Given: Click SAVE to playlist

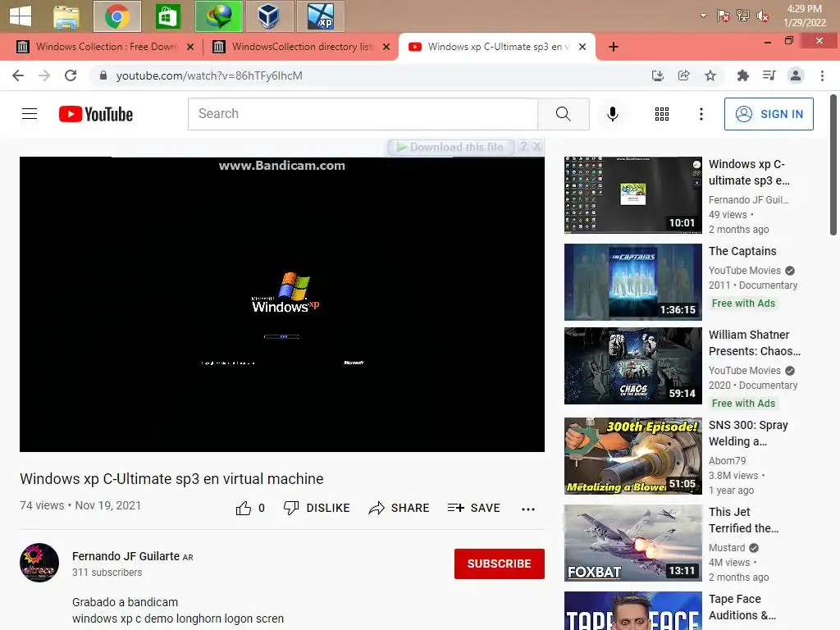Looking at the screenshot, I should [x=473, y=508].
